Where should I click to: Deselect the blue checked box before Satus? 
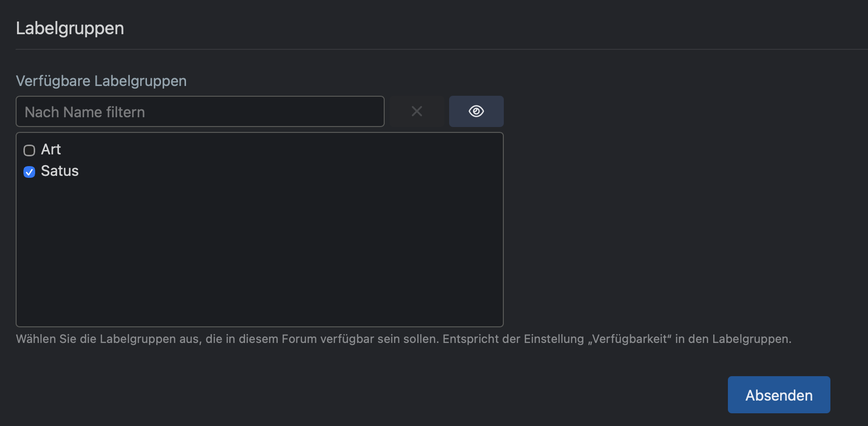click(29, 171)
